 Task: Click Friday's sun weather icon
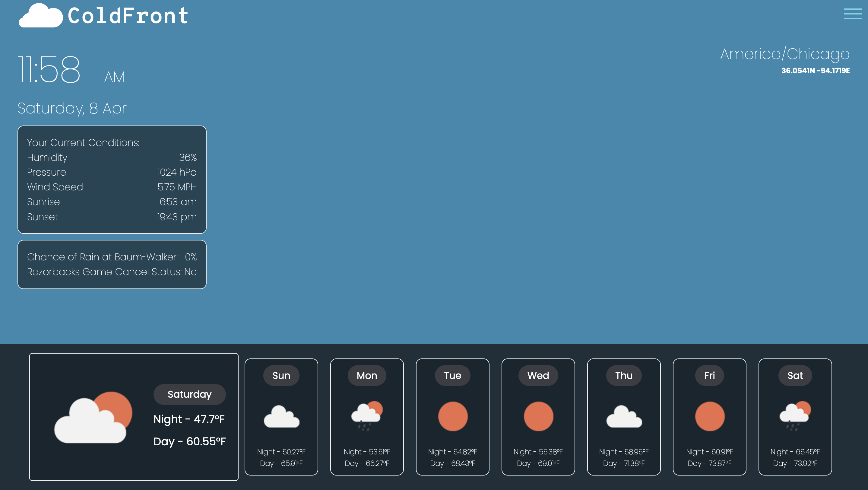(710, 416)
